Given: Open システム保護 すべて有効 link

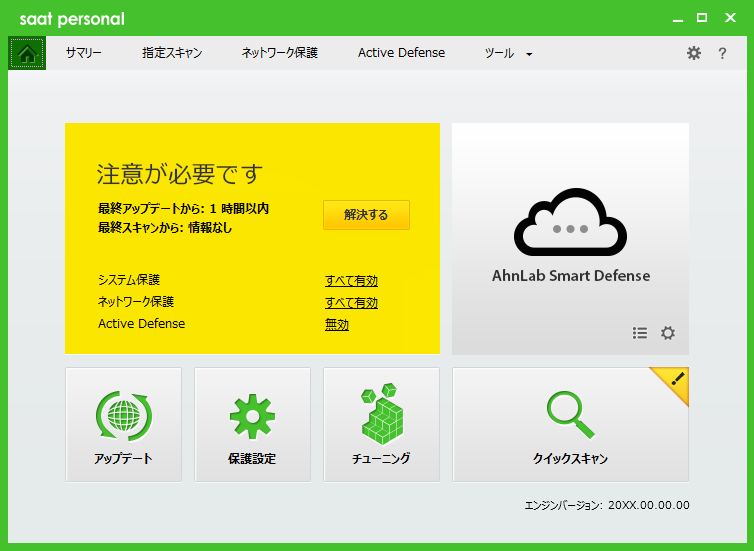Looking at the screenshot, I should point(352,281).
